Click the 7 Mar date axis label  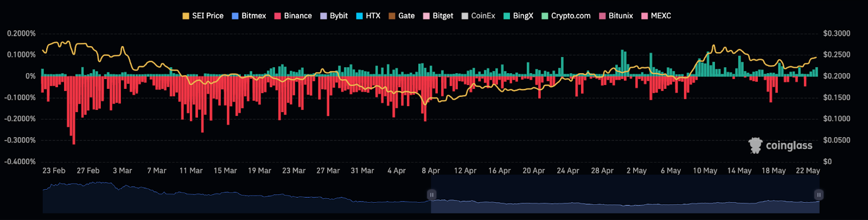[157, 171]
